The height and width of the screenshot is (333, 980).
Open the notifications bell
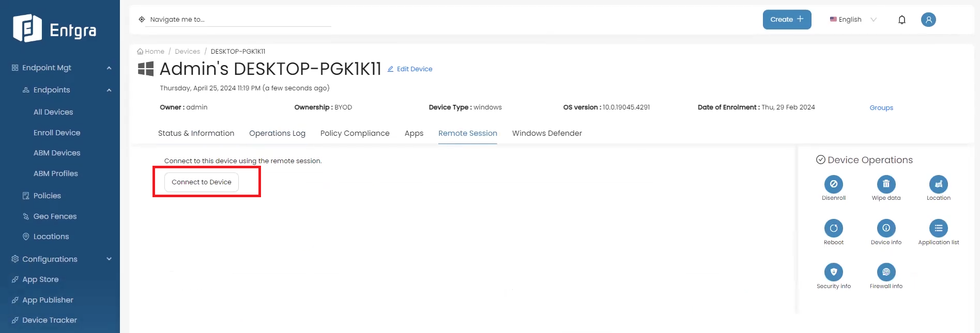click(x=901, y=20)
